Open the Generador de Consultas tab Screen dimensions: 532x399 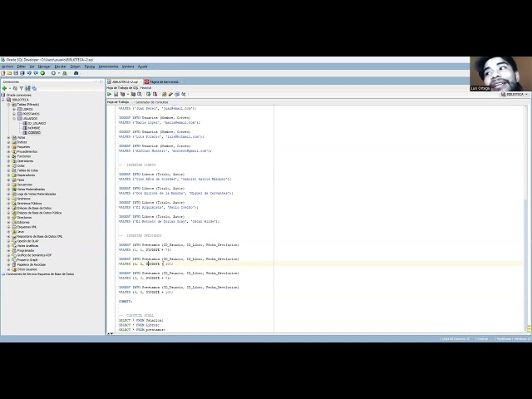(x=151, y=102)
